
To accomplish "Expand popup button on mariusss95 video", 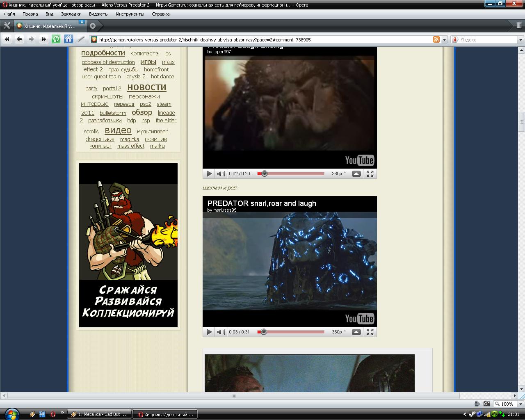I will (x=356, y=332).
